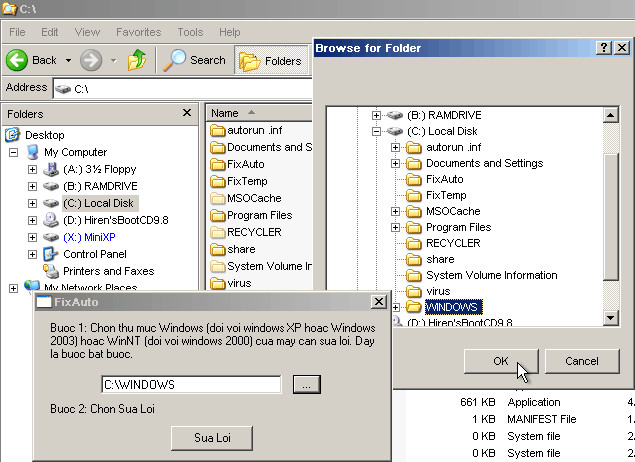Select autorun .inf folder in Explorer file list
The width and height of the screenshot is (635, 462).
[246, 130]
